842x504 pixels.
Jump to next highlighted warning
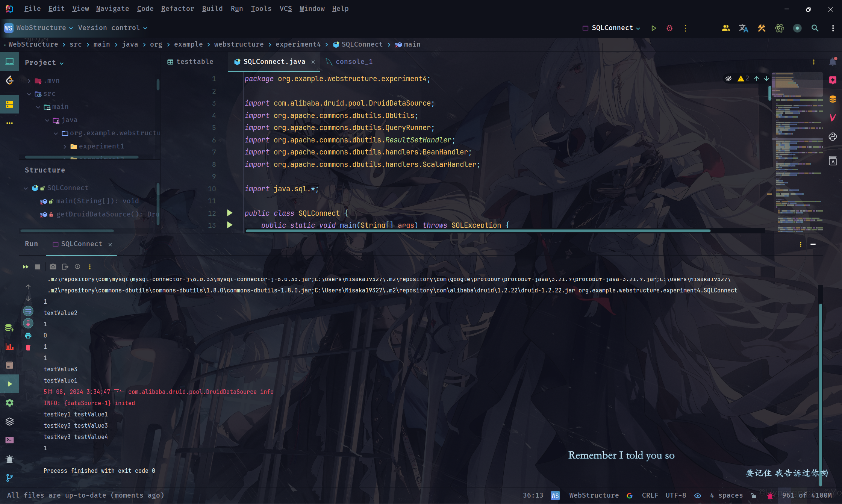[766, 79]
